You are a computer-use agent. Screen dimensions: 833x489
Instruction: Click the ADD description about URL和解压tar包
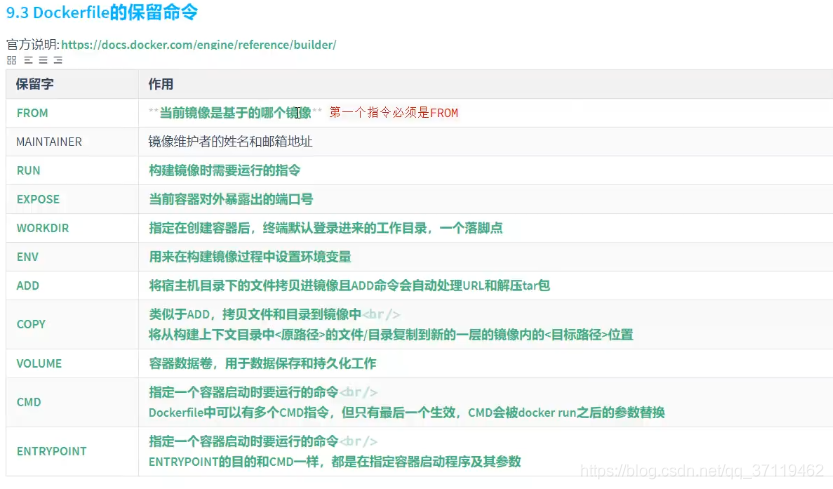click(349, 285)
